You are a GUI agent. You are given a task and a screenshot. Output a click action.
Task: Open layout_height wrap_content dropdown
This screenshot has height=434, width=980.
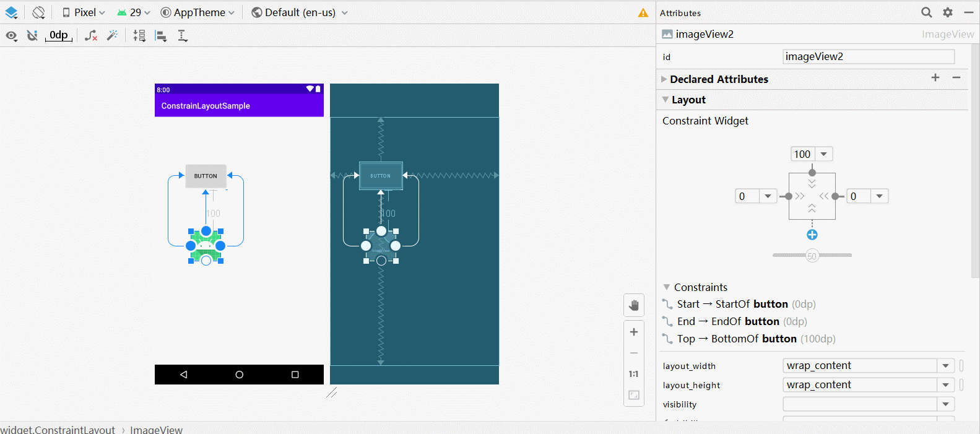tap(946, 385)
